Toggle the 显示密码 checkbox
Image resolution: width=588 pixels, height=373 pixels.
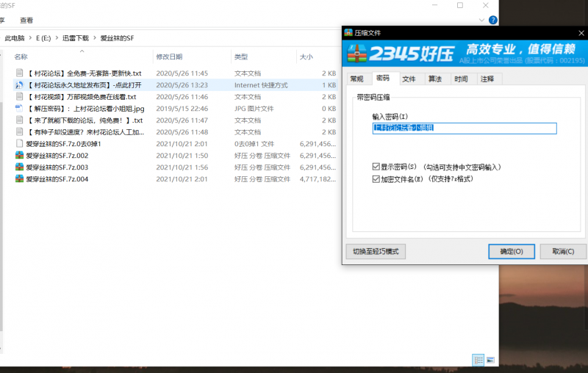(376, 167)
